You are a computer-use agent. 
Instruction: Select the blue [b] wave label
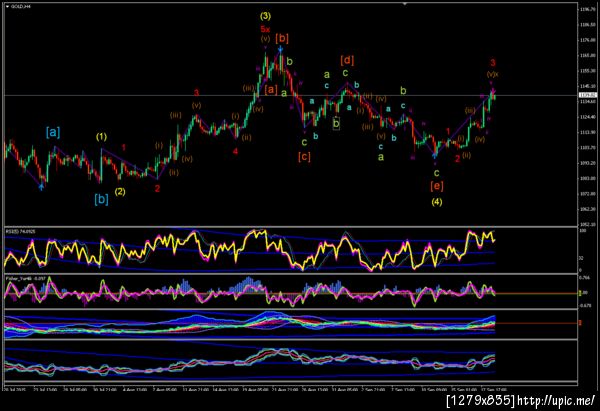point(101,199)
